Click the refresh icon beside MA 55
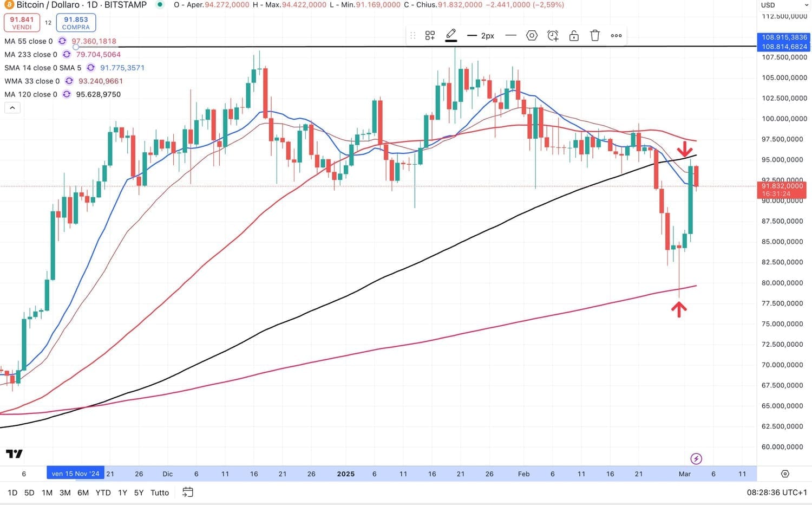 pyautogui.click(x=62, y=41)
